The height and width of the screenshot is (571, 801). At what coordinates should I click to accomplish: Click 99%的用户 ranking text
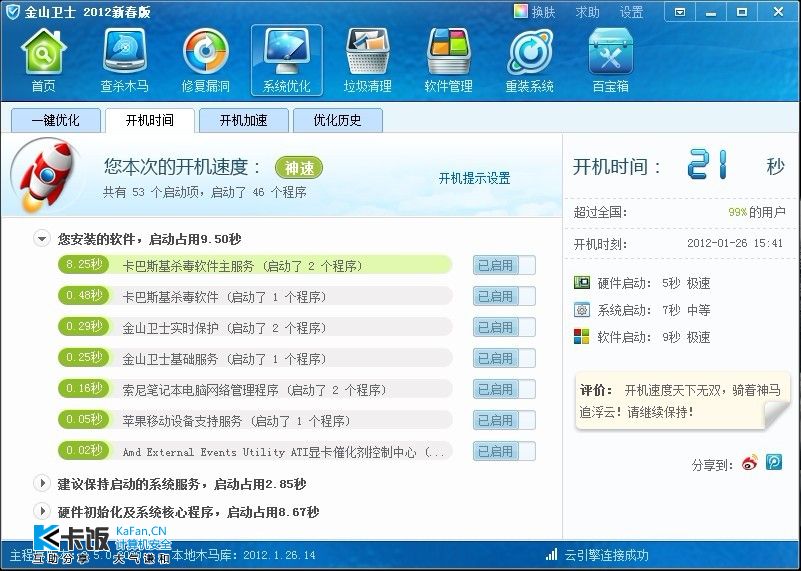(757, 211)
